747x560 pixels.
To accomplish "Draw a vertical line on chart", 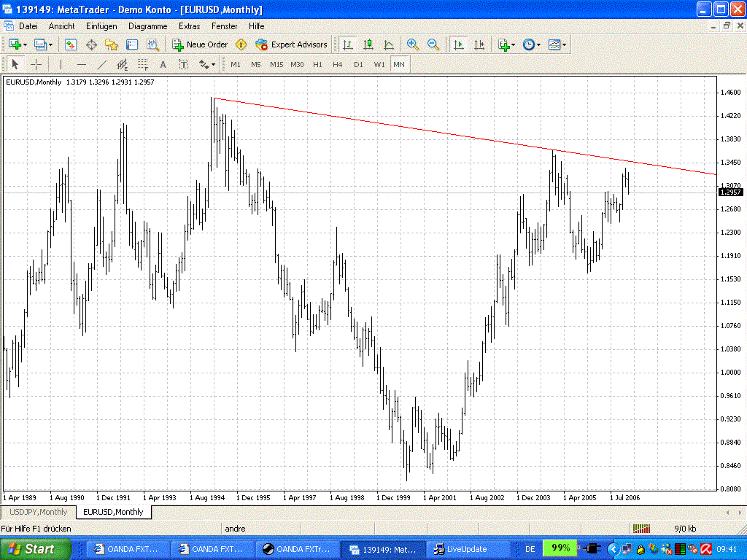I will pyautogui.click(x=61, y=64).
